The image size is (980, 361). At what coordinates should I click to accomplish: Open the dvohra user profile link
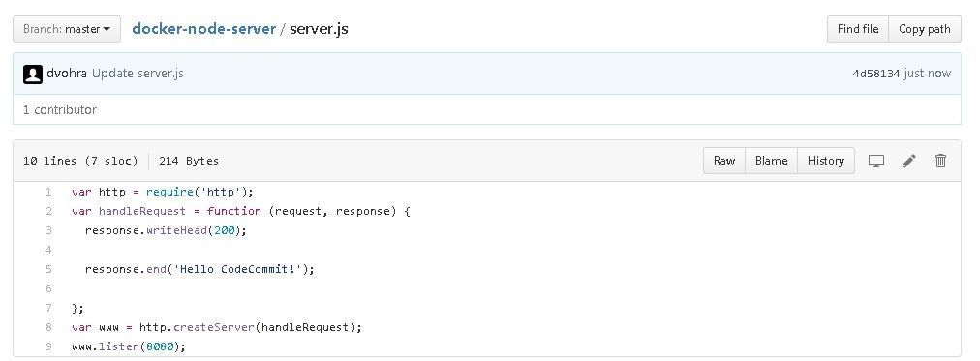tap(67, 74)
